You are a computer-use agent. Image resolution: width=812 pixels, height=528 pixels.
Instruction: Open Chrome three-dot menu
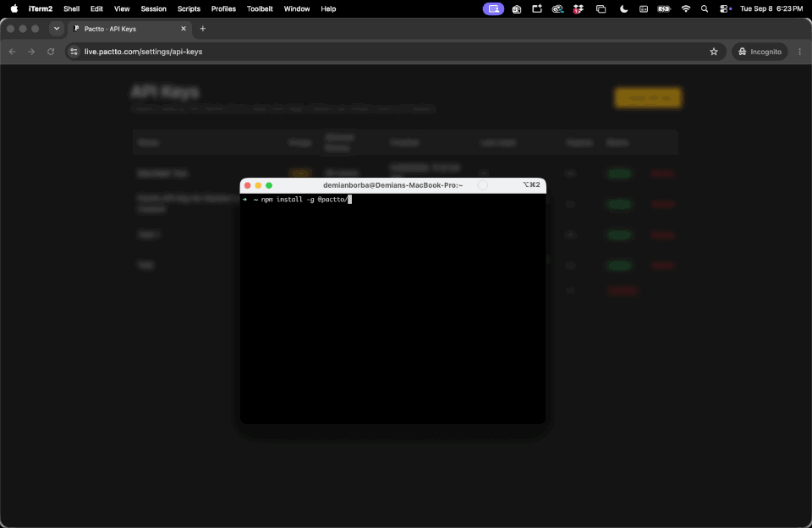(x=799, y=52)
